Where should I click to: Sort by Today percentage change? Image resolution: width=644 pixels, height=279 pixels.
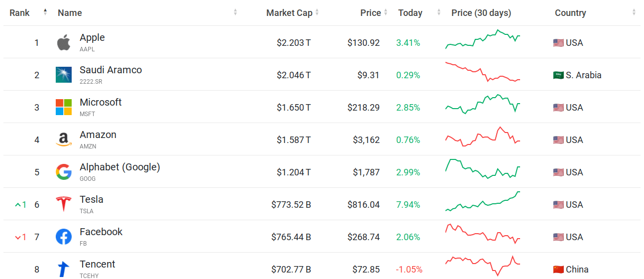410,13
